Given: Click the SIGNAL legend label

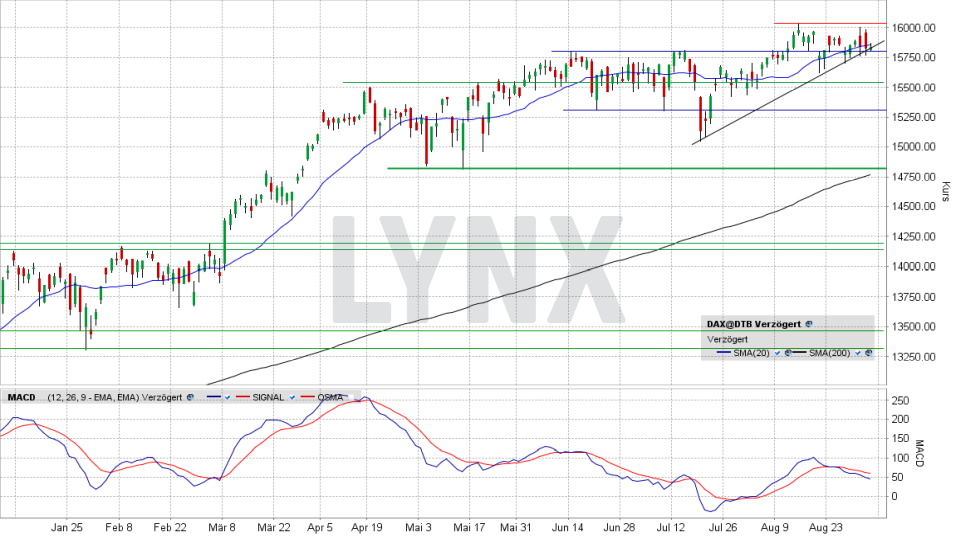Looking at the screenshot, I should pyautogui.click(x=268, y=397).
